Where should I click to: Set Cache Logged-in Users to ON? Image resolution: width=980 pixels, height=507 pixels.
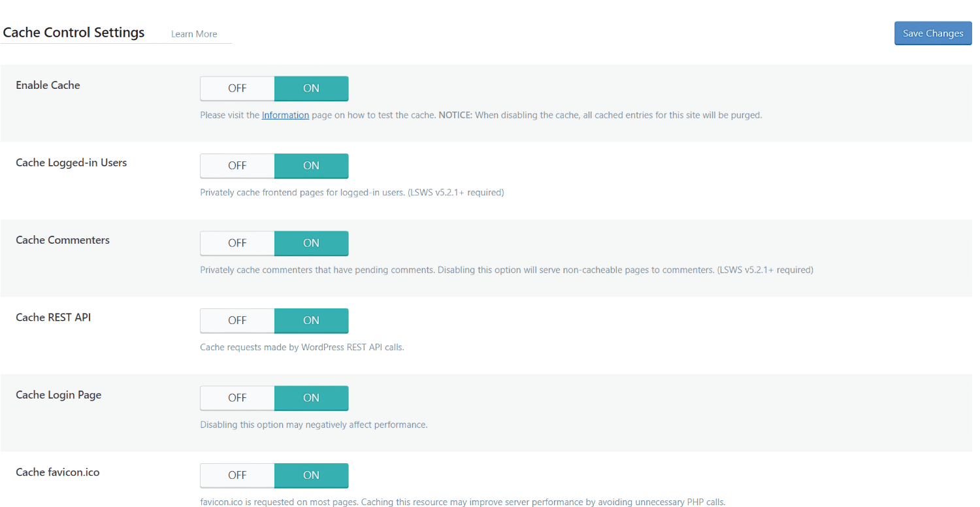coord(311,166)
